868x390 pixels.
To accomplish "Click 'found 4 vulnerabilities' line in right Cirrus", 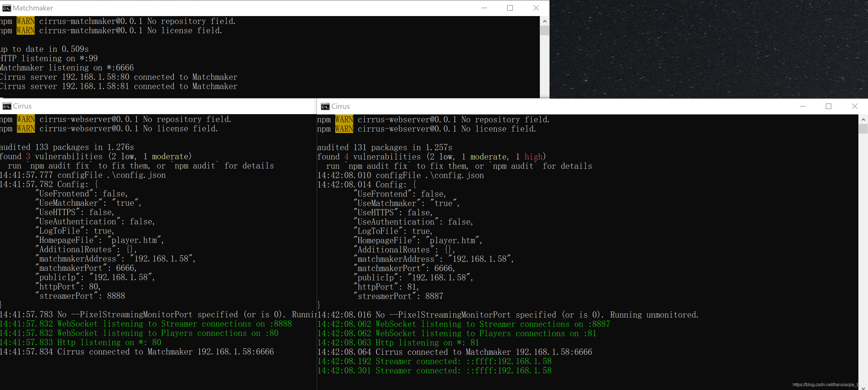I will (432, 157).
